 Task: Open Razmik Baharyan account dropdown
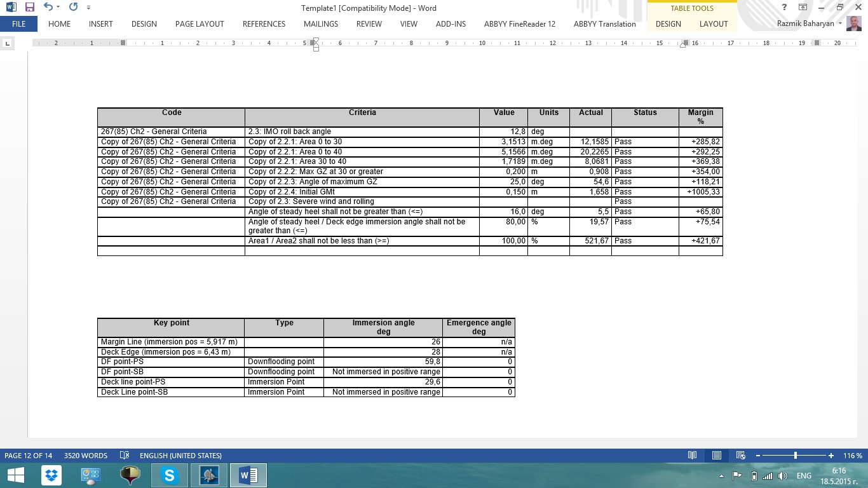pos(840,24)
